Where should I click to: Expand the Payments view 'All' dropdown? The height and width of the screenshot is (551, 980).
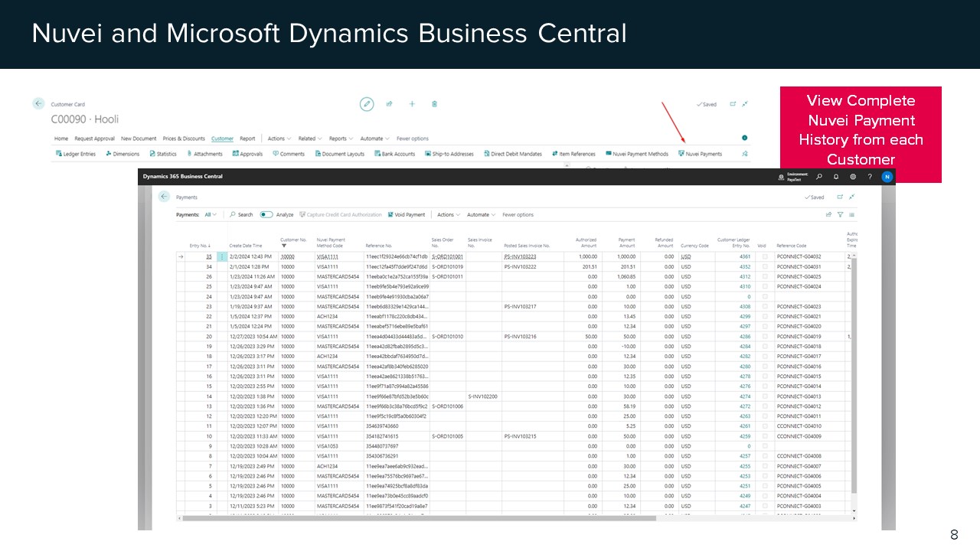point(210,215)
